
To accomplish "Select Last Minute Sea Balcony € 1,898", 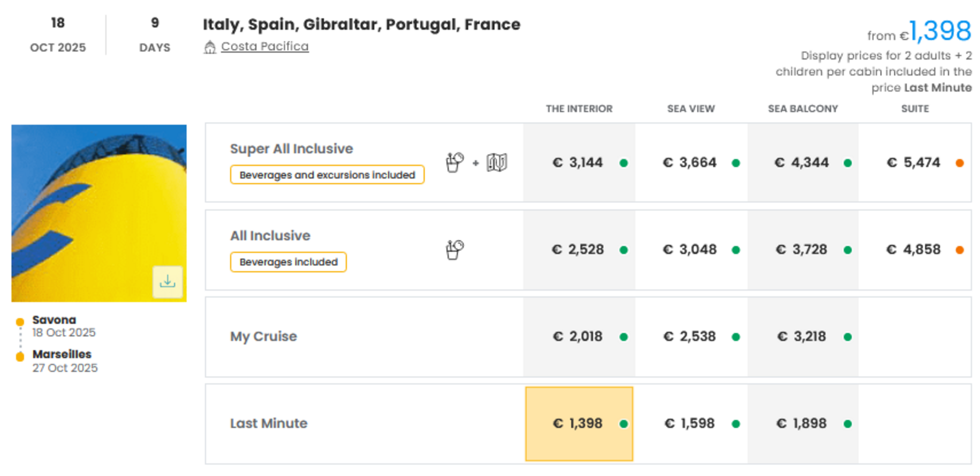I will tap(802, 424).
